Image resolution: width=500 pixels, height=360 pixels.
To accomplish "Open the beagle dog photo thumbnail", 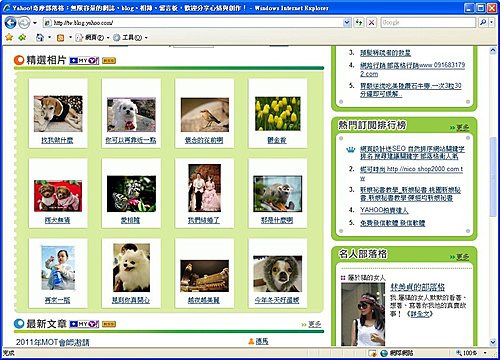I will (x=58, y=114).
